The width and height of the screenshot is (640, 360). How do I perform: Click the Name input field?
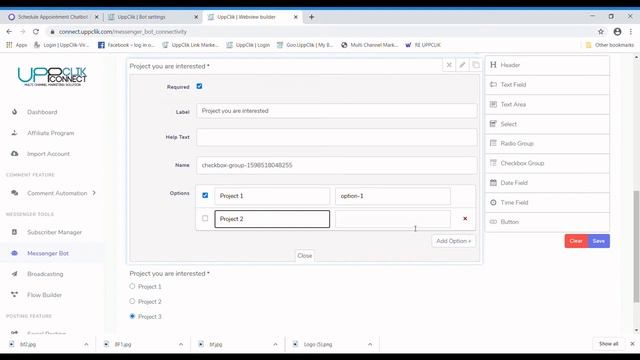pos(336,165)
